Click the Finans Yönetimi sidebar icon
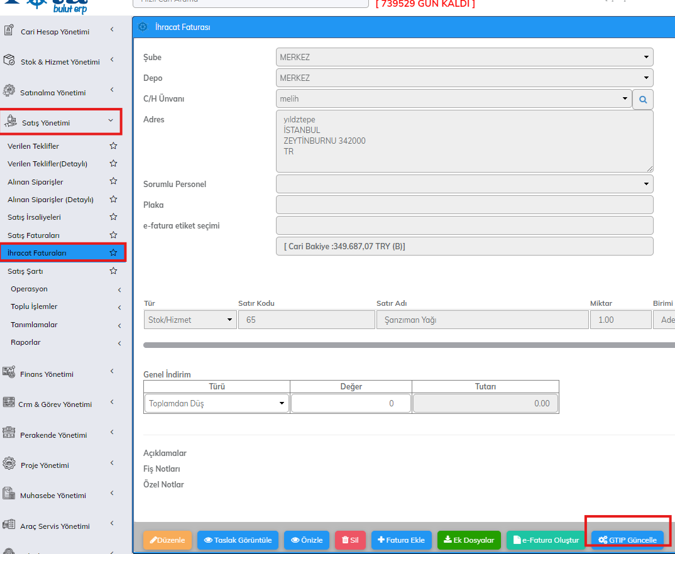 9,373
